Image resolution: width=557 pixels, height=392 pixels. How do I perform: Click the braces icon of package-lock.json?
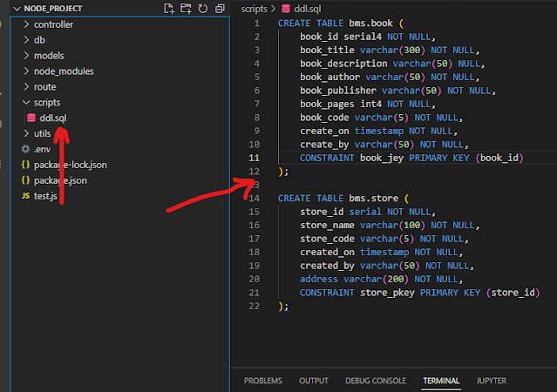tap(25, 165)
